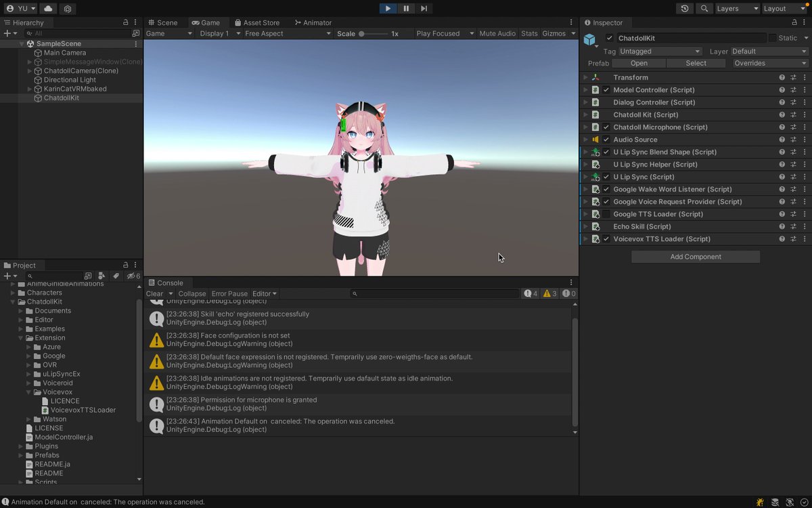
Task: Expand the Transform component
Action: point(586,77)
